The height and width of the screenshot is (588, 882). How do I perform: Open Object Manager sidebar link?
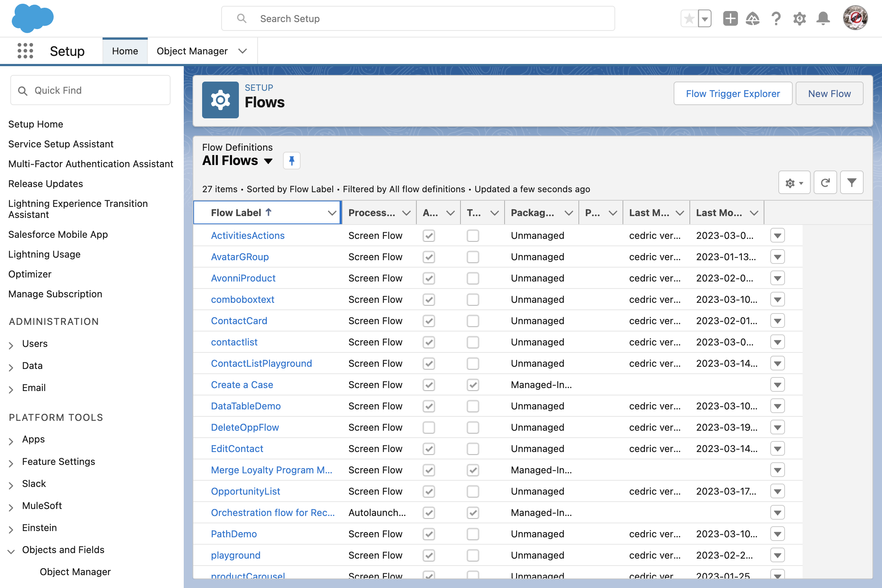click(x=75, y=572)
